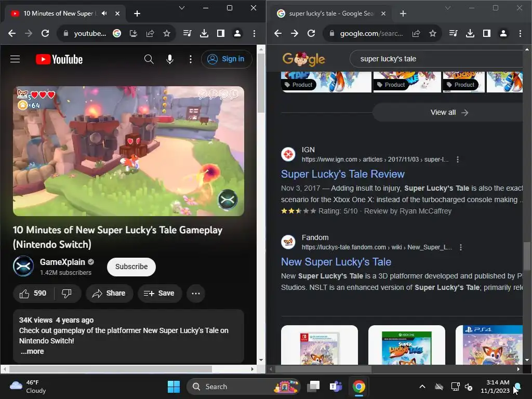The image size is (532, 399).
Task: Open media control in YouTube window
Action: click(187, 33)
